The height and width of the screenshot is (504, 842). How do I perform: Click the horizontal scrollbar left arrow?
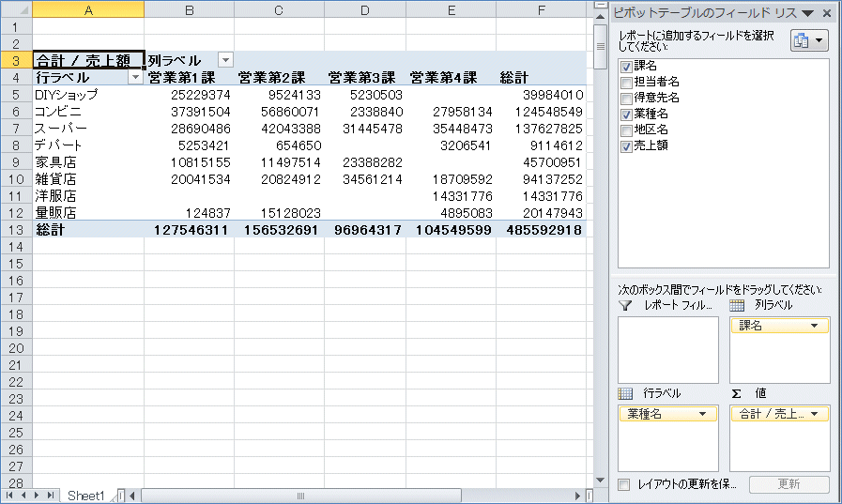click(x=132, y=496)
